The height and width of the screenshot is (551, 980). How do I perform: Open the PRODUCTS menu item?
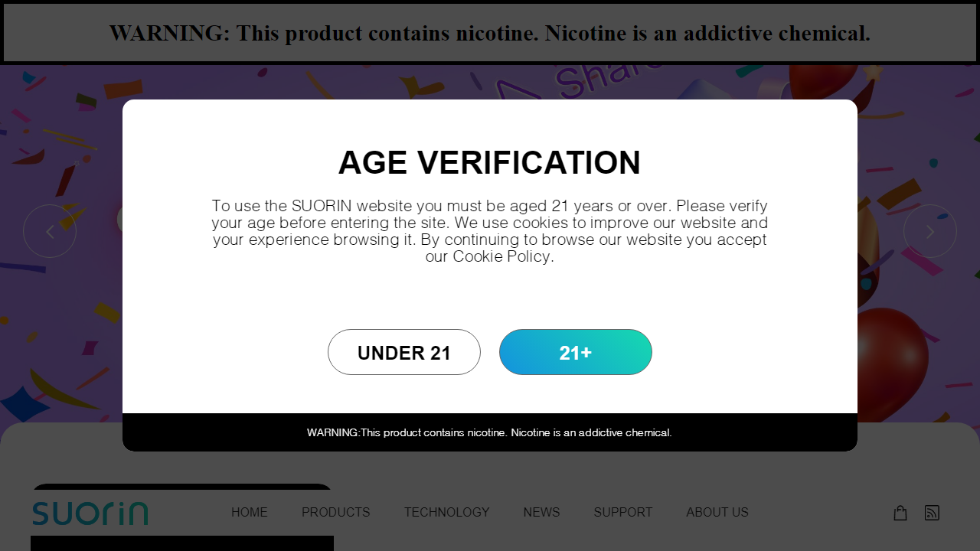coord(336,513)
